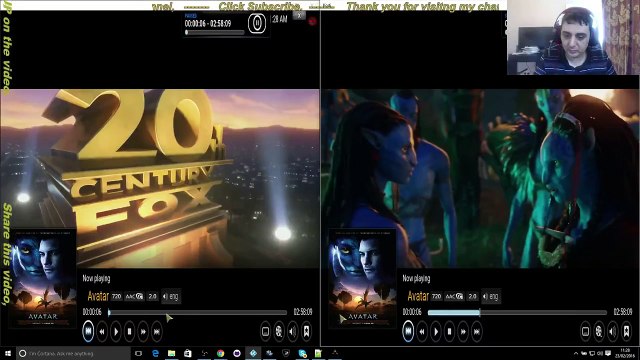Open bookmarks icon in left player
Viewport: 640px width, 360px height.
tap(306, 331)
